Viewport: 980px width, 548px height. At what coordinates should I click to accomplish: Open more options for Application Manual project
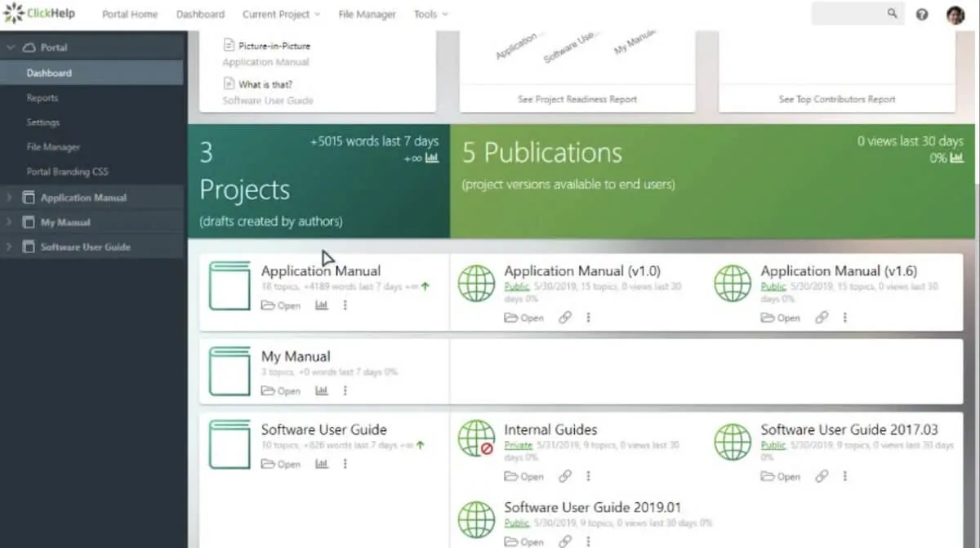click(345, 305)
